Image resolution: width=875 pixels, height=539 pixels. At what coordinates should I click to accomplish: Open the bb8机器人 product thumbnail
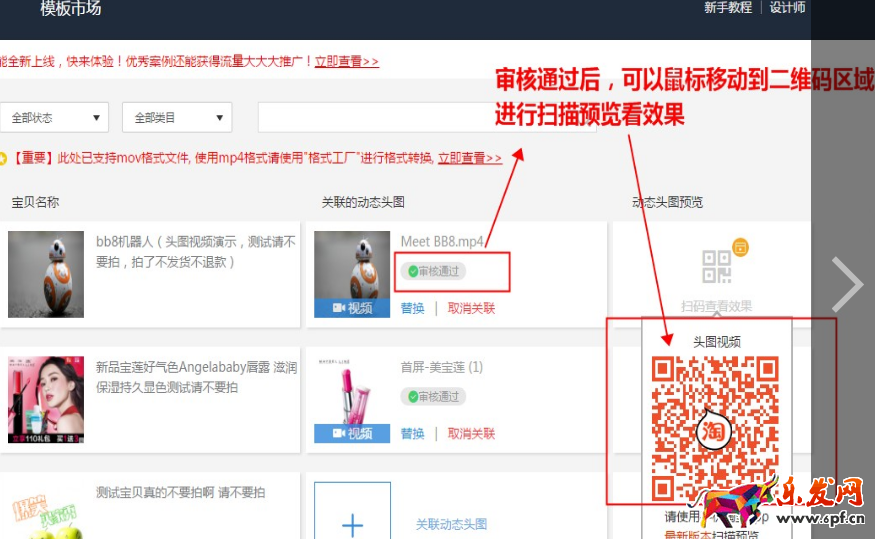46,274
